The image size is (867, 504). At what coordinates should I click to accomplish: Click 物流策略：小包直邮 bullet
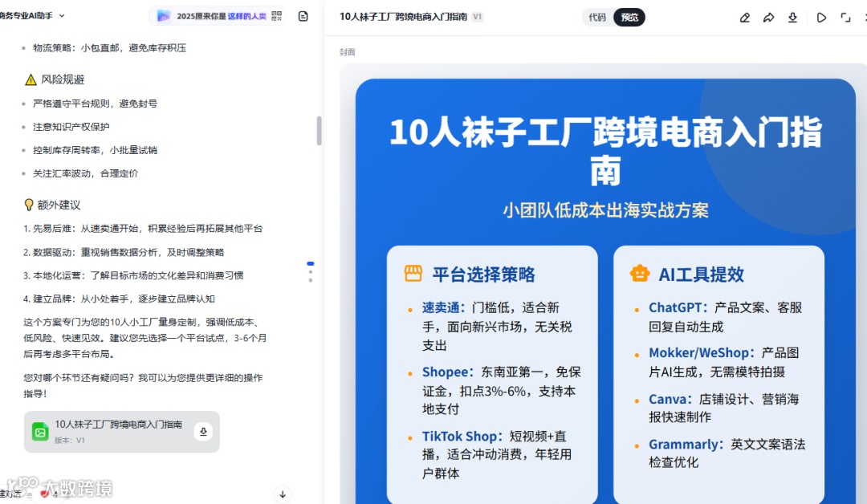click(109, 48)
